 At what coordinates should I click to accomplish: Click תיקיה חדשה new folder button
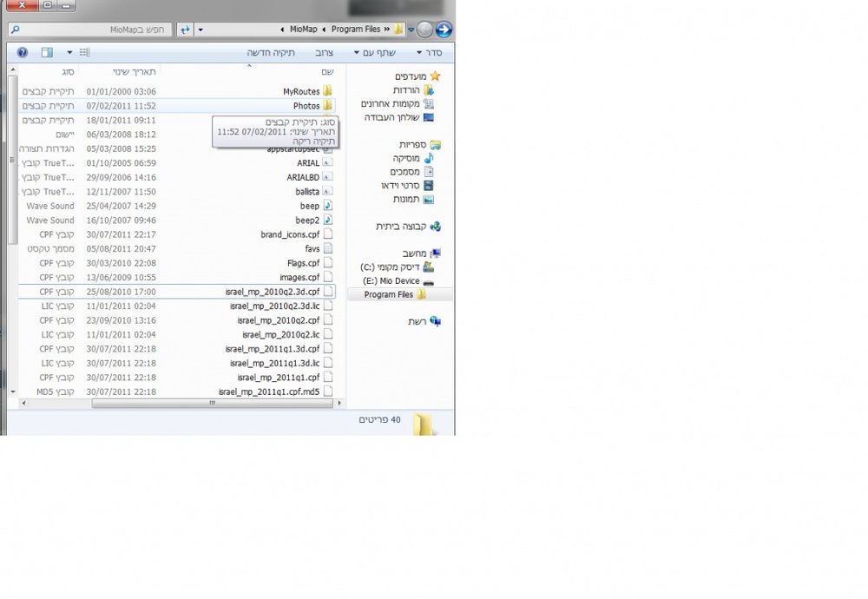271,53
